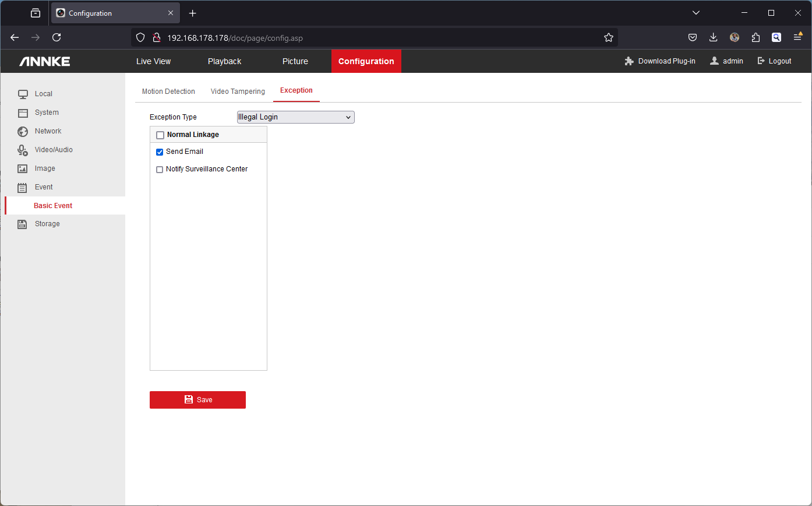Check Notify Surveillance Center option
The width and height of the screenshot is (812, 506).
point(160,170)
